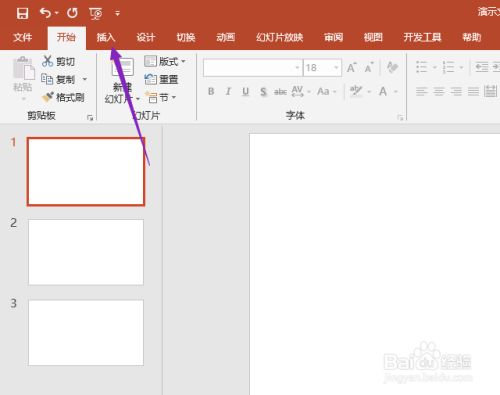Viewport: 500px width, 395px height.
Task: Select slide 1 thumbnail
Action: [x=86, y=171]
